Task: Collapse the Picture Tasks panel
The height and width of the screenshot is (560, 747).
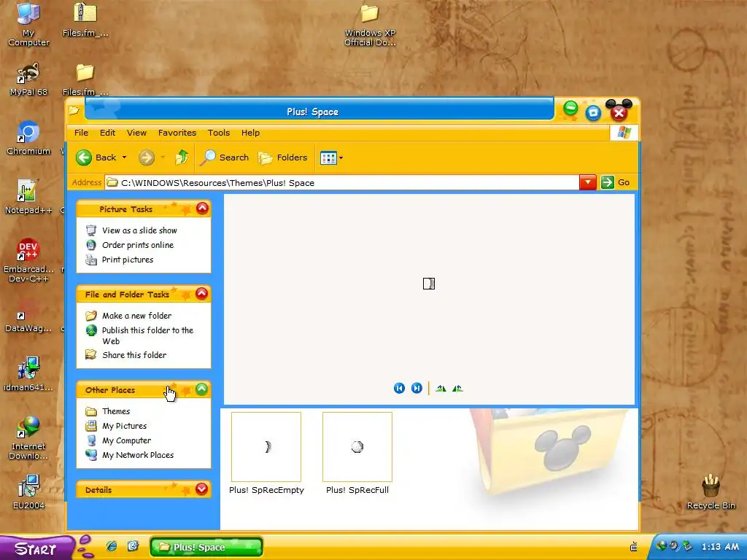Action: (202, 208)
